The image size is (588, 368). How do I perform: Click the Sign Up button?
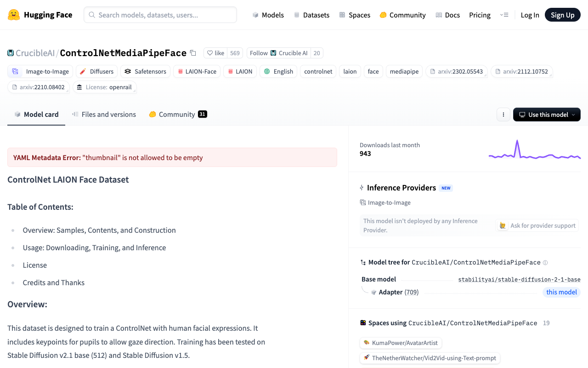pyautogui.click(x=563, y=15)
